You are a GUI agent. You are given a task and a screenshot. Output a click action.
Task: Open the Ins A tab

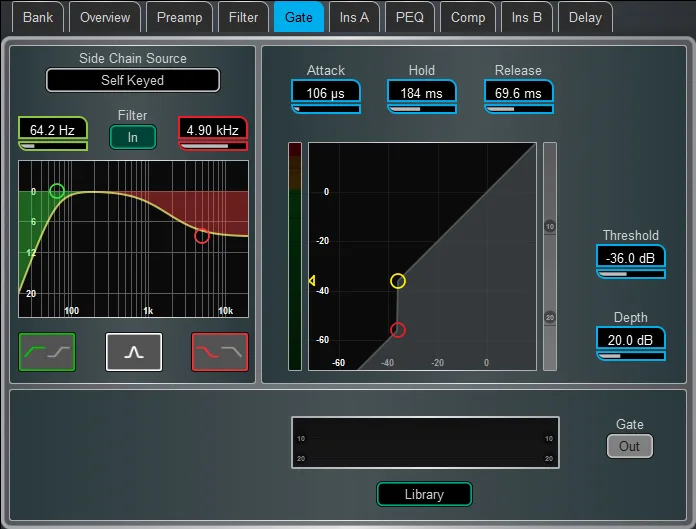coord(354,17)
